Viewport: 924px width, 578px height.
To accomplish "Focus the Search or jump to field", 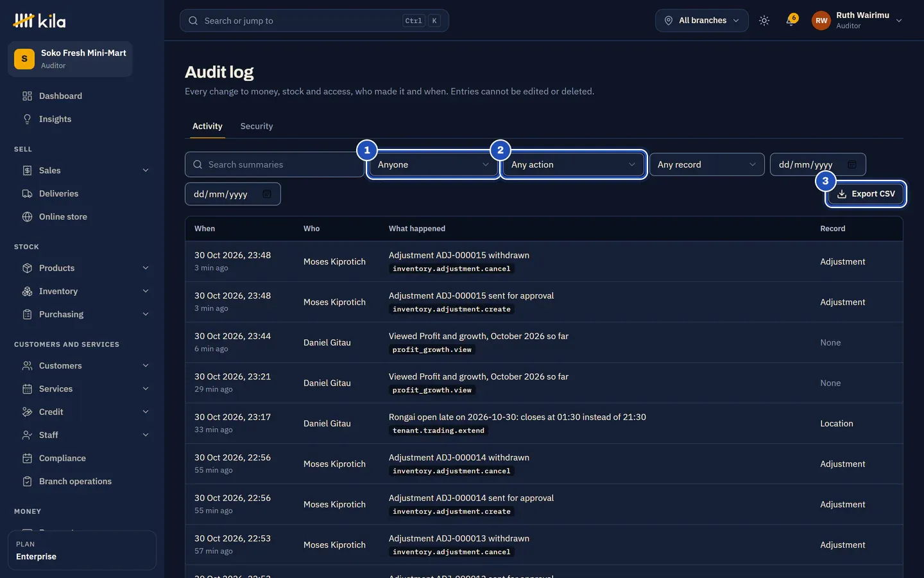I will click(314, 21).
